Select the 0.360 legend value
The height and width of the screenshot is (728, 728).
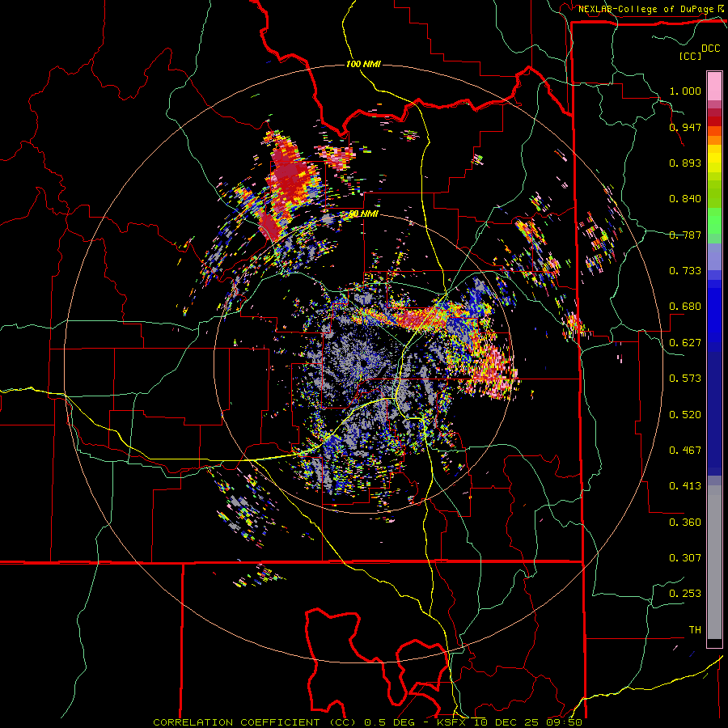(x=685, y=523)
